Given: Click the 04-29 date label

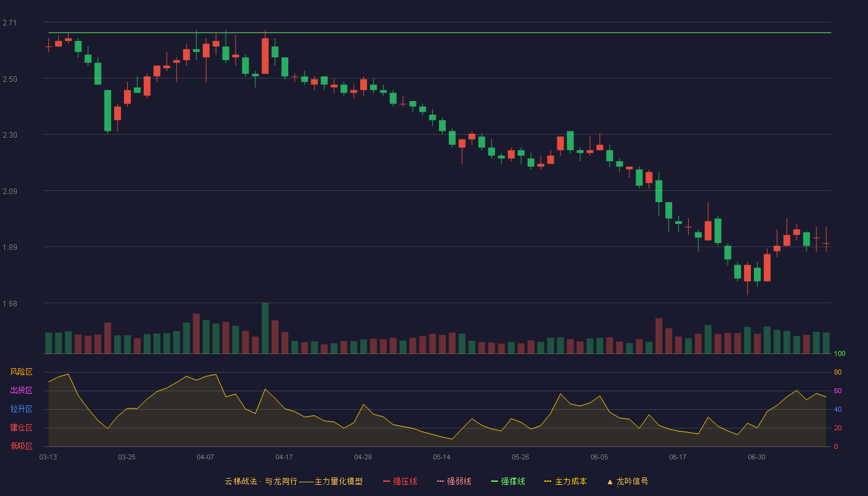Looking at the screenshot, I should click(363, 457).
